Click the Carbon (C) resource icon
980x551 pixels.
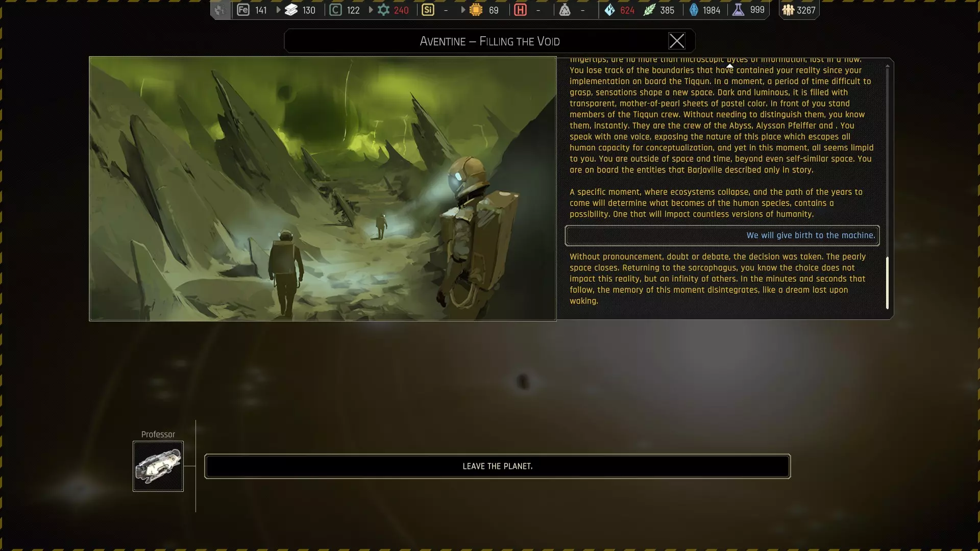[x=335, y=10]
